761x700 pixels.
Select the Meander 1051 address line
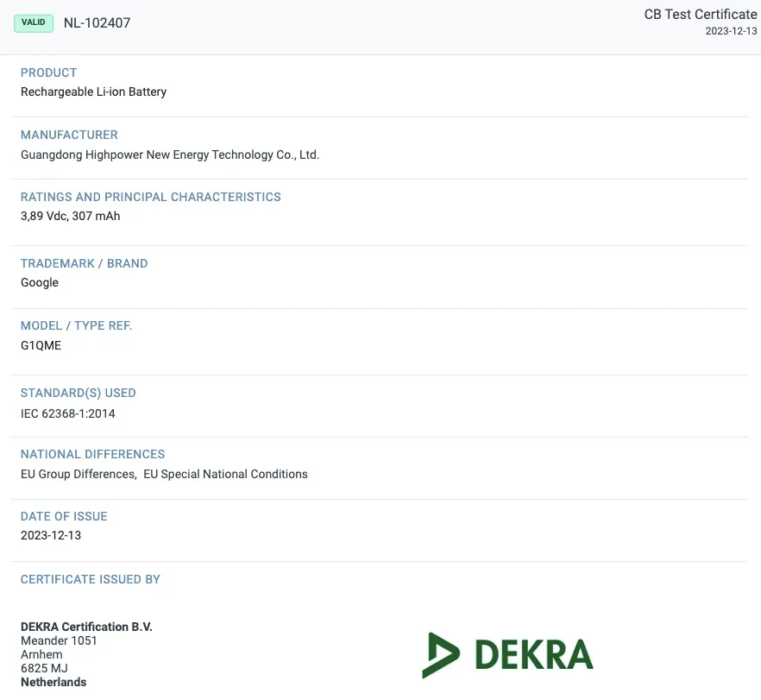(x=59, y=640)
